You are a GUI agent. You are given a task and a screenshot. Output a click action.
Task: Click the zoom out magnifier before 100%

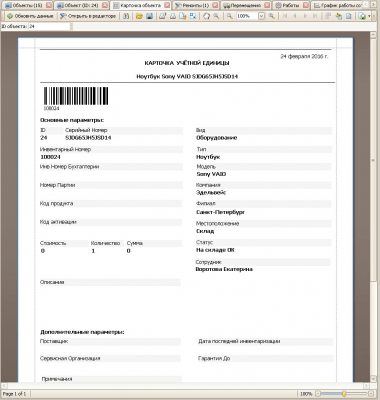click(x=230, y=16)
